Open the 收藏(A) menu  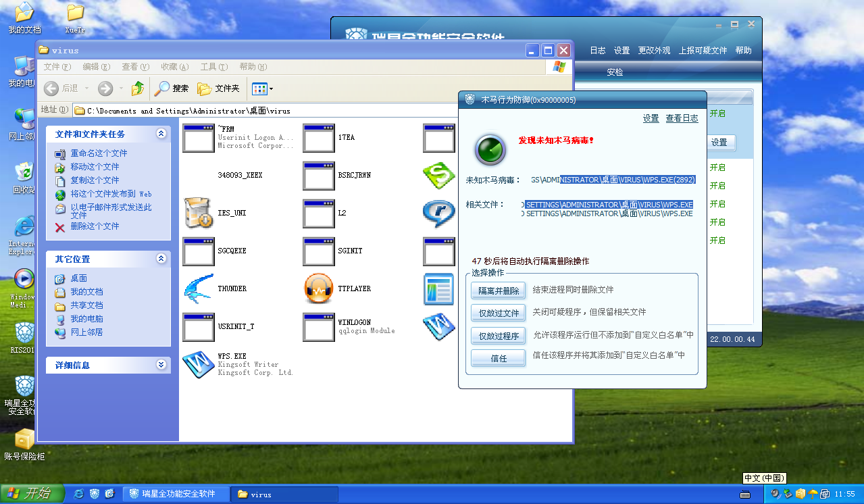click(x=174, y=67)
